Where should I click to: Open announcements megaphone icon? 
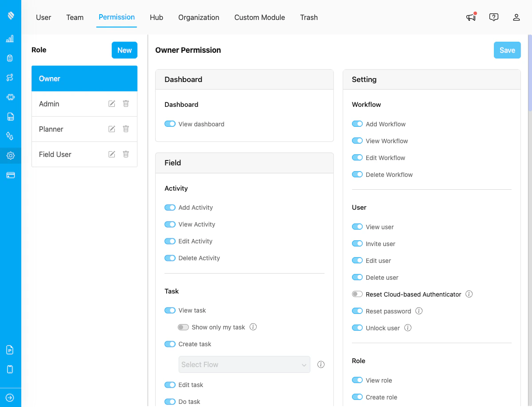click(x=471, y=17)
